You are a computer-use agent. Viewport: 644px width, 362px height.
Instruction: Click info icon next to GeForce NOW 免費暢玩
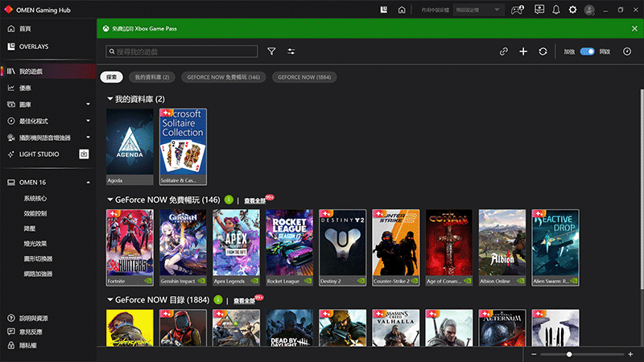229,200
